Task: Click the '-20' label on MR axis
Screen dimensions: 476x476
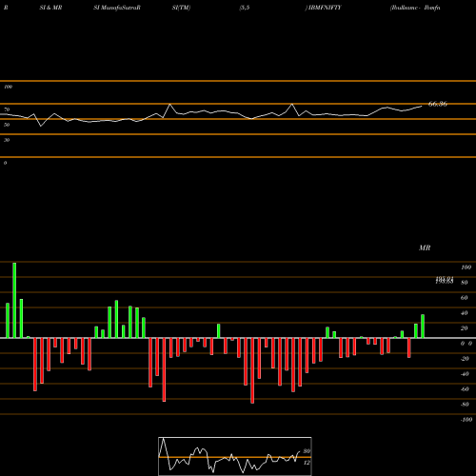Action: point(465,359)
